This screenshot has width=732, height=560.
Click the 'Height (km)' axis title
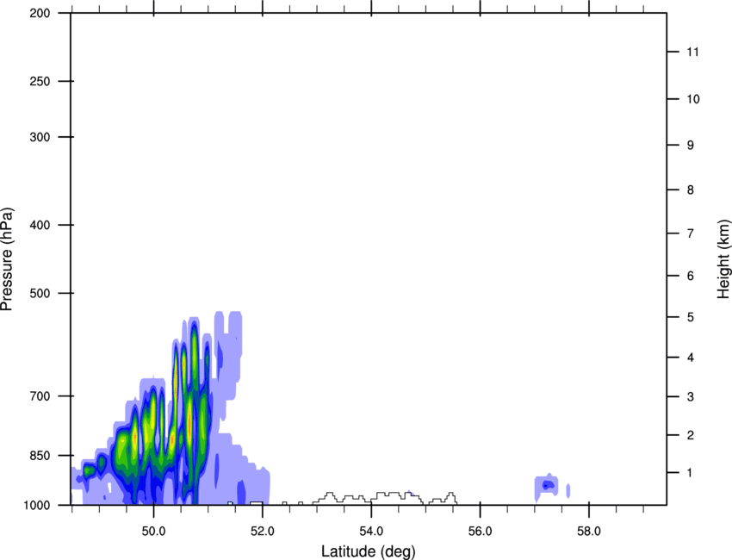coord(723,258)
